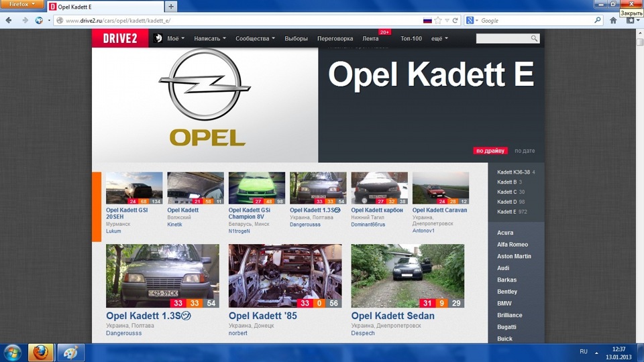Click the DRIVE2 logo

(120, 38)
